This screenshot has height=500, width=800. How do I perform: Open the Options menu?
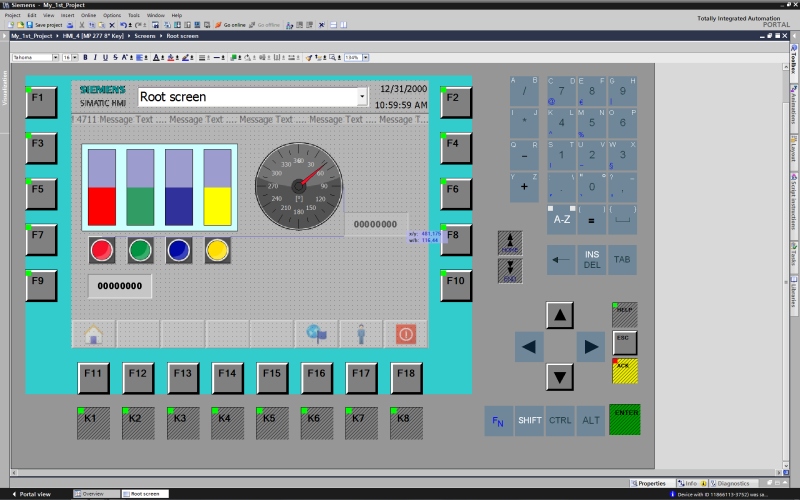point(112,15)
